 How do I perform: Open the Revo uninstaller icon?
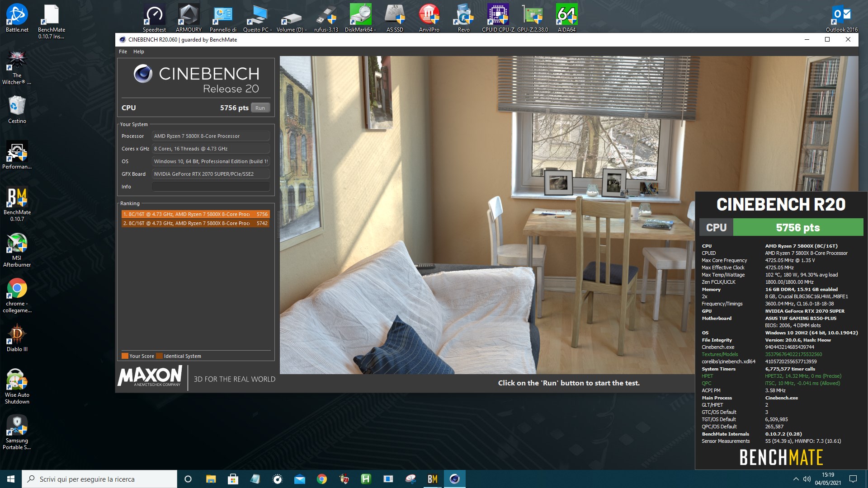(x=463, y=18)
